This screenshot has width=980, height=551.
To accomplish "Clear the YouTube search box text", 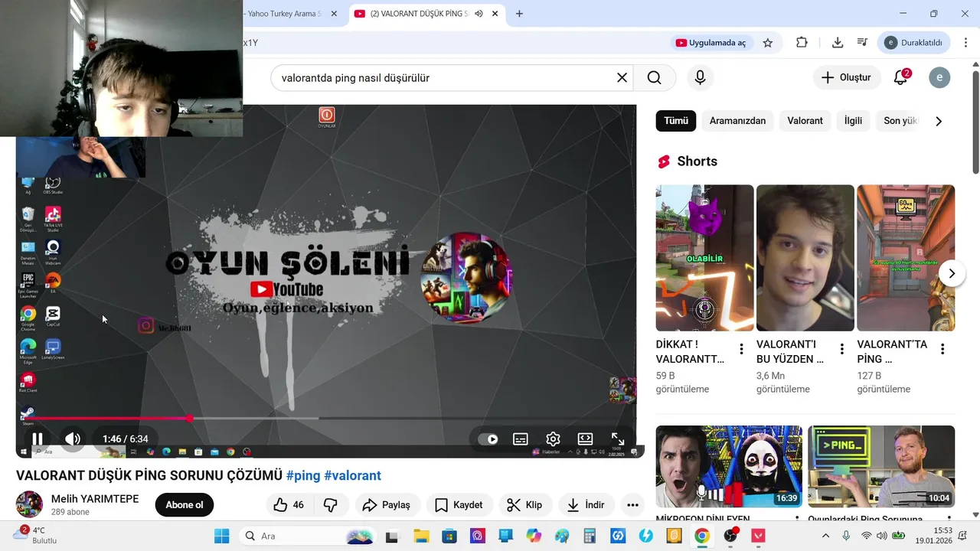I will click(x=622, y=77).
